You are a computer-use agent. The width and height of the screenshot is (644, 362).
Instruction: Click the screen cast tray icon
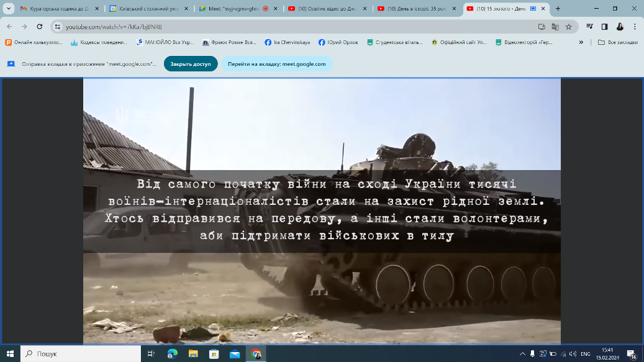tap(543, 354)
